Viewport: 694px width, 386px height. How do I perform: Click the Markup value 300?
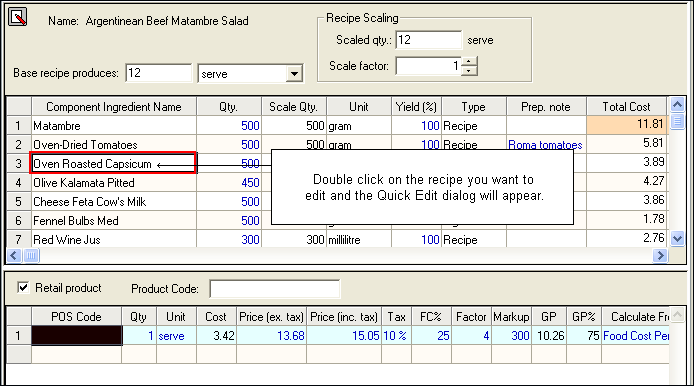click(x=511, y=336)
